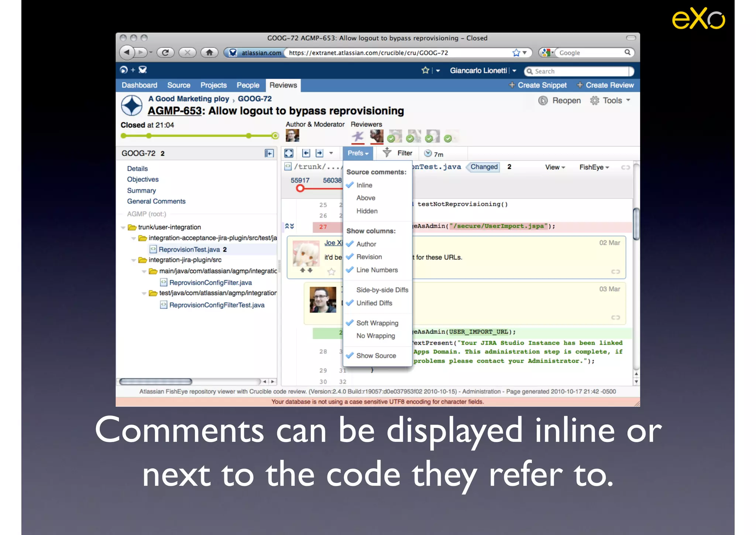Stop loading with the X button
Viewport: 756px width, 535px height.
tap(188, 52)
